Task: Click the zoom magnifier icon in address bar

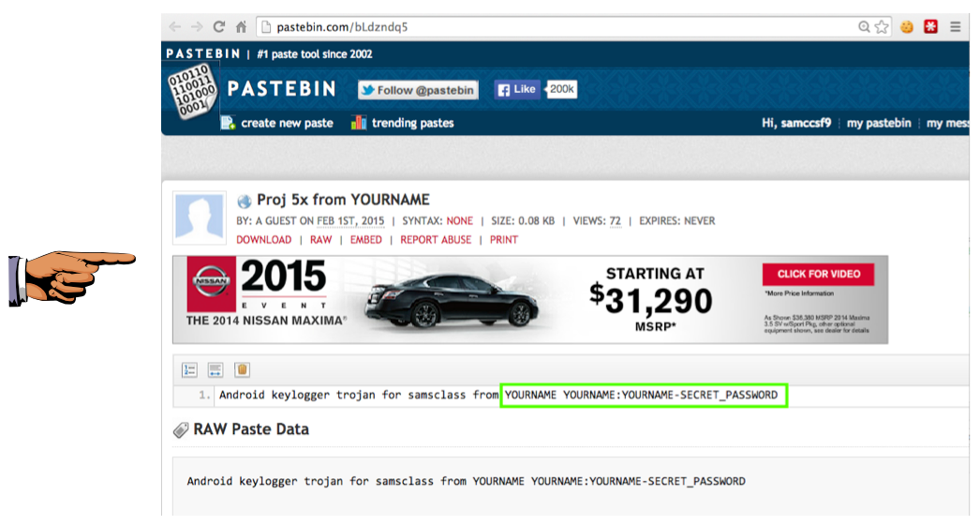Action: tap(864, 27)
